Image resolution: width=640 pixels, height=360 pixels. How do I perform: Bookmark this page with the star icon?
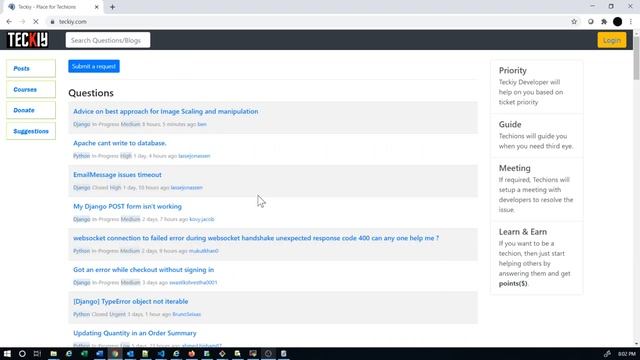tap(574, 22)
